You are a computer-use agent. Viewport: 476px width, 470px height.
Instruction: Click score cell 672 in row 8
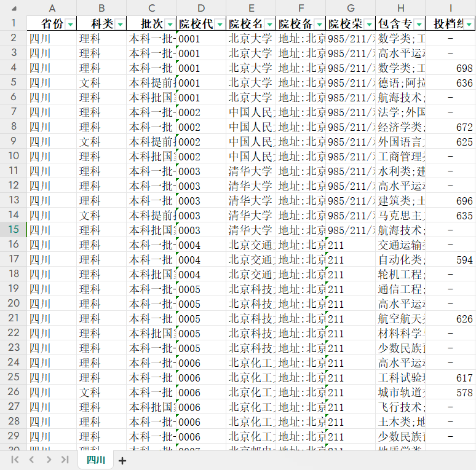click(x=451, y=127)
